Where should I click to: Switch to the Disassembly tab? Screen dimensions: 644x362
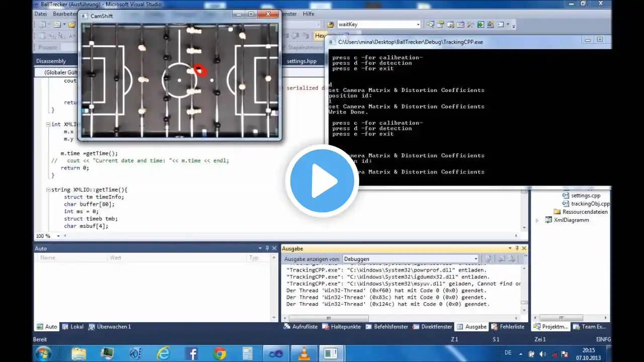click(x=51, y=61)
